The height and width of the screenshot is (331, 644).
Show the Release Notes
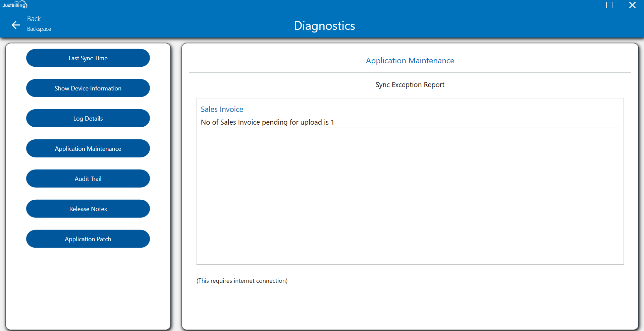(x=88, y=209)
